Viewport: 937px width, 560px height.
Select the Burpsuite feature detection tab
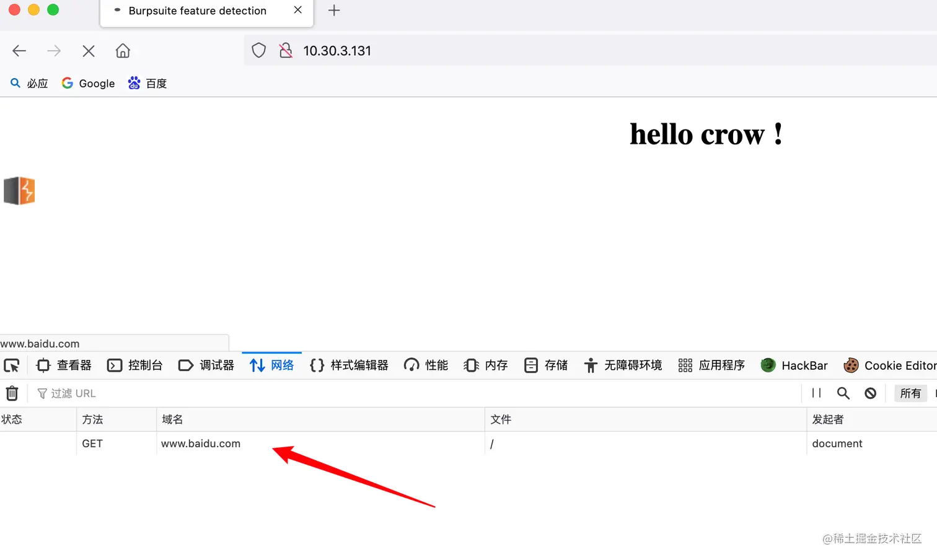[206, 11]
